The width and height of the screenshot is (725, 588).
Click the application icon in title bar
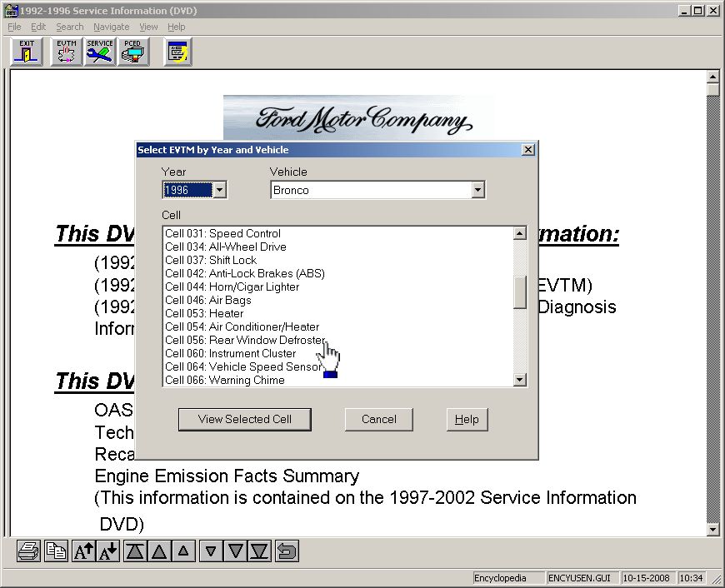click(x=11, y=10)
